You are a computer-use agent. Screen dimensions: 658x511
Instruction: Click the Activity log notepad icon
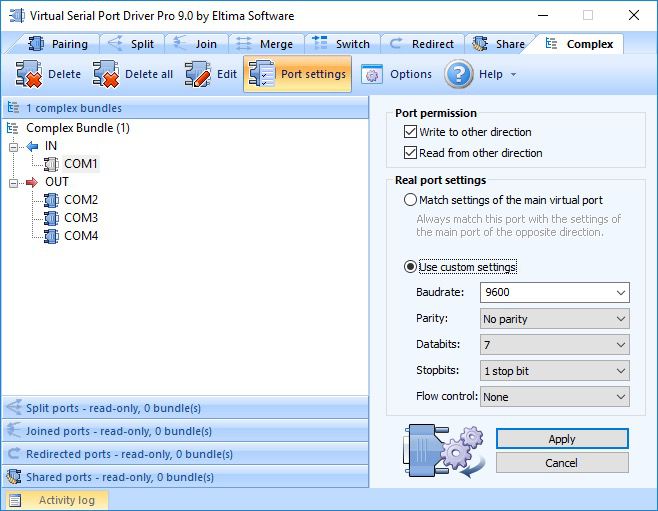tap(15, 500)
